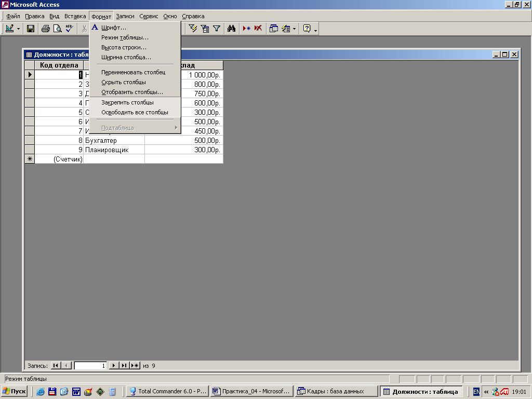Click the print icon

(x=46, y=29)
